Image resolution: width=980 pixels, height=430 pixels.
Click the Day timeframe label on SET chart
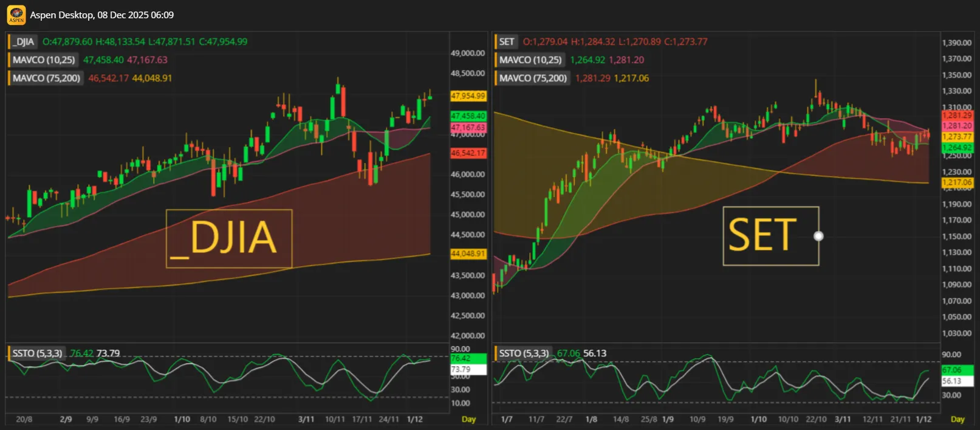pyautogui.click(x=957, y=419)
